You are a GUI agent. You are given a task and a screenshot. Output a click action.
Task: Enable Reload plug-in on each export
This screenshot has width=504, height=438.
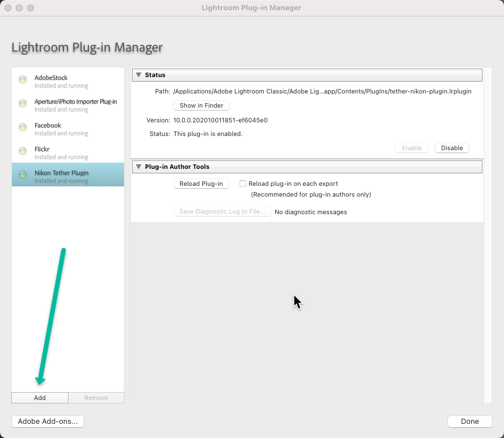[x=243, y=184]
